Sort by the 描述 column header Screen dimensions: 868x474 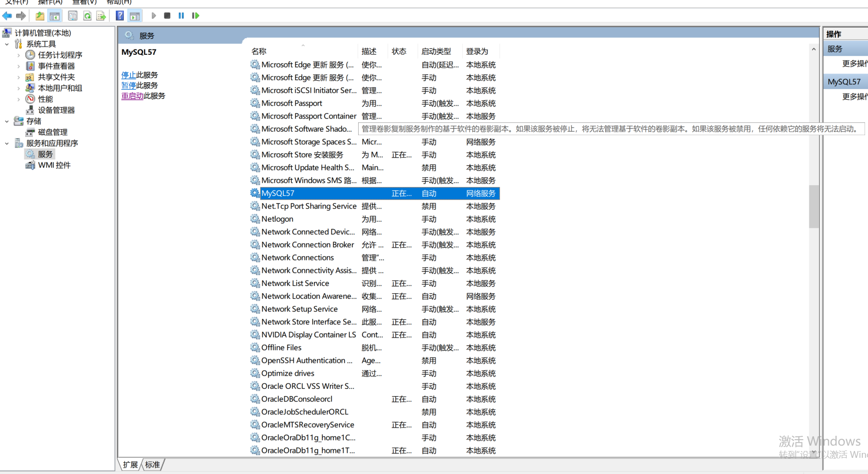click(373, 51)
